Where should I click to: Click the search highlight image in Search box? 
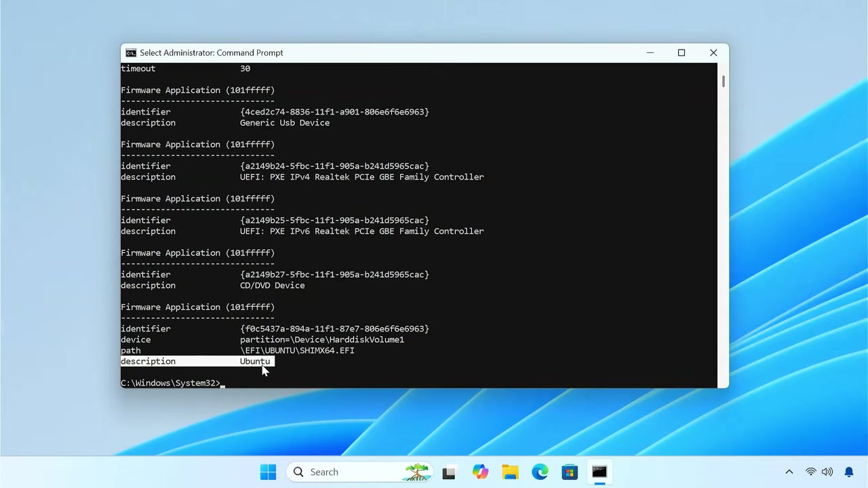(x=417, y=472)
